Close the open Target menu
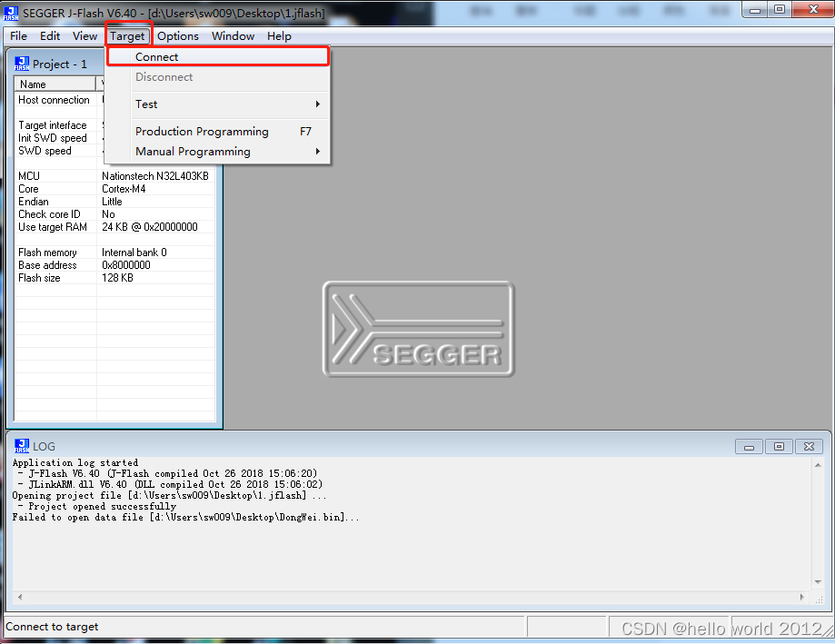835x644 pixels. click(127, 36)
